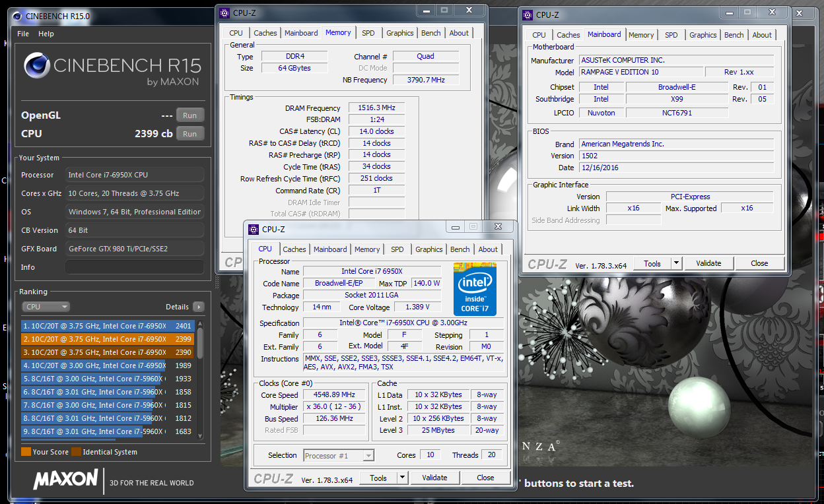Open About tab in front CPU-Z window
The image size is (824, 504).
click(x=488, y=249)
